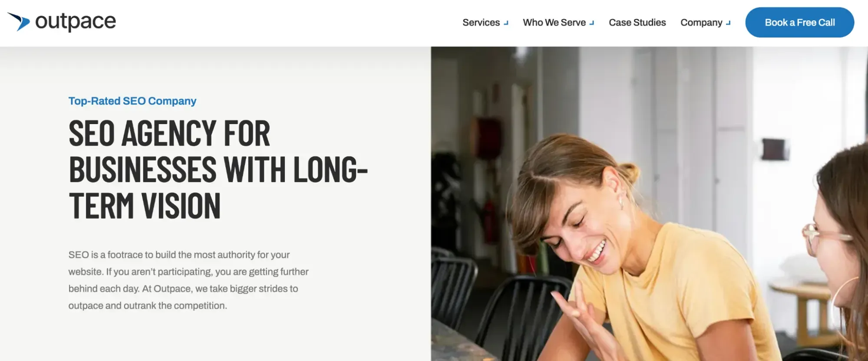Click the footrace intro paragraph
Screen dimensions: 868x361
[188, 280]
